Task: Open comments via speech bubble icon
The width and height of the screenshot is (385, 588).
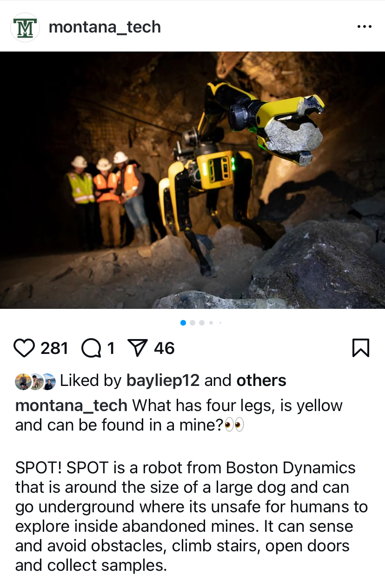Action: click(x=92, y=348)
